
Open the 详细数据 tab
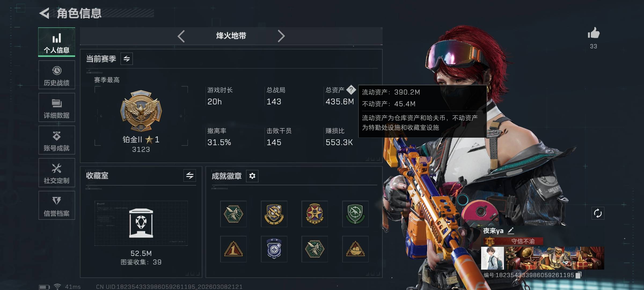point(57,107)
